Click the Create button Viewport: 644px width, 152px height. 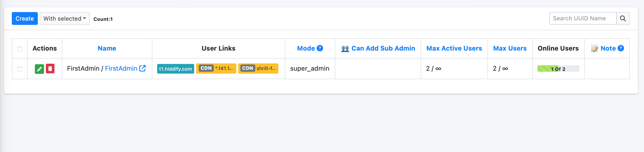coord(25,18)
